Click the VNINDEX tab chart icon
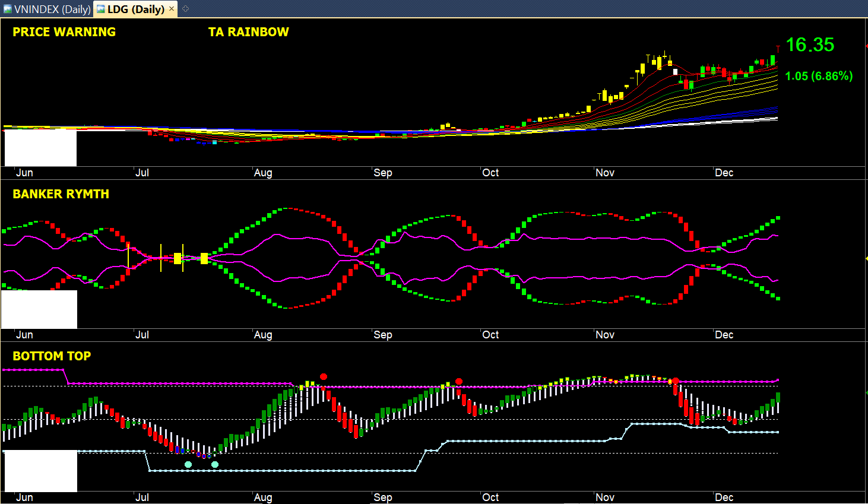 tap(7, 9)
